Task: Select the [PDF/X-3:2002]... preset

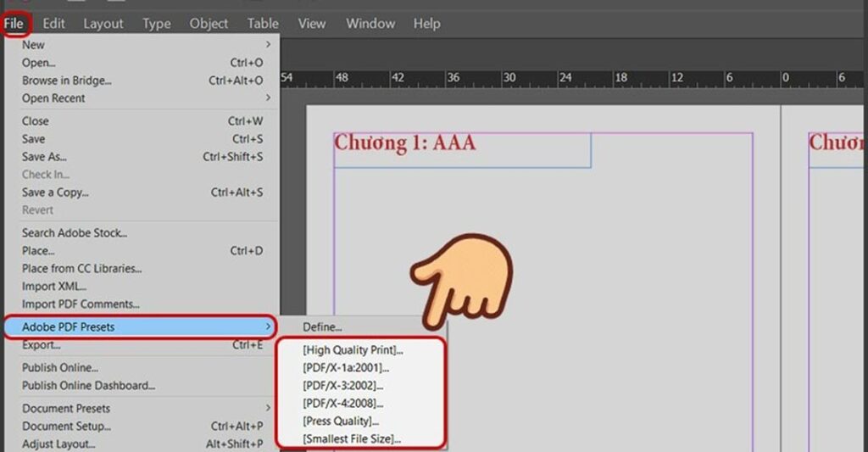Action: (x=362, y=386)
